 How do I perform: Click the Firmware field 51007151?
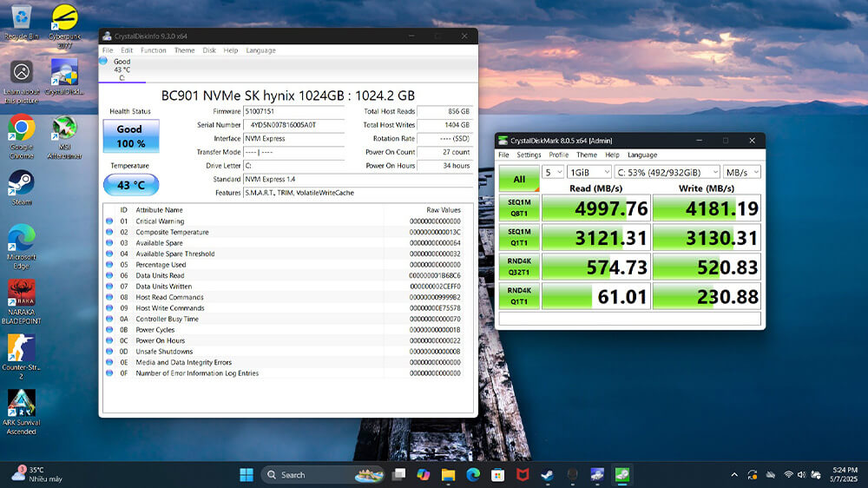[x=294, y=111]
